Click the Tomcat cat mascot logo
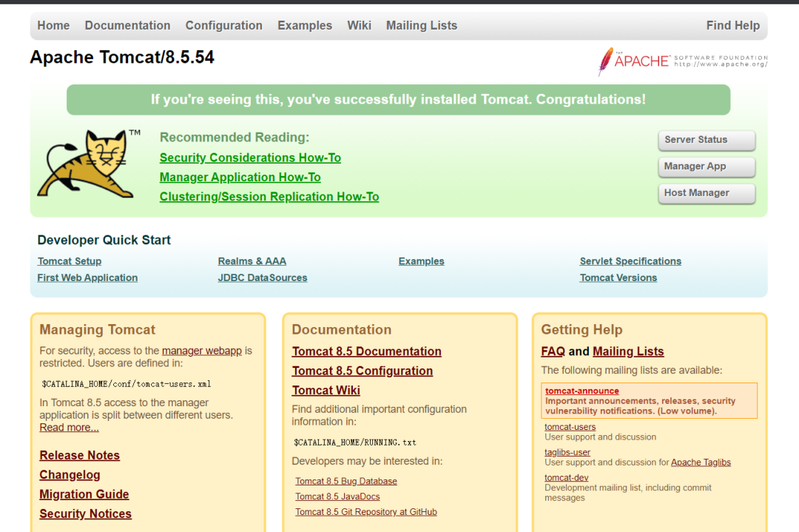 (x=88, y=163)
